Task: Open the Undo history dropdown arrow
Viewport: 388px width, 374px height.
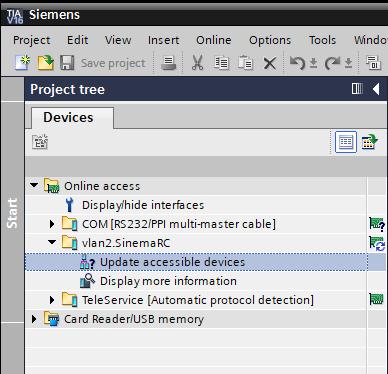Action: [313, 63]
